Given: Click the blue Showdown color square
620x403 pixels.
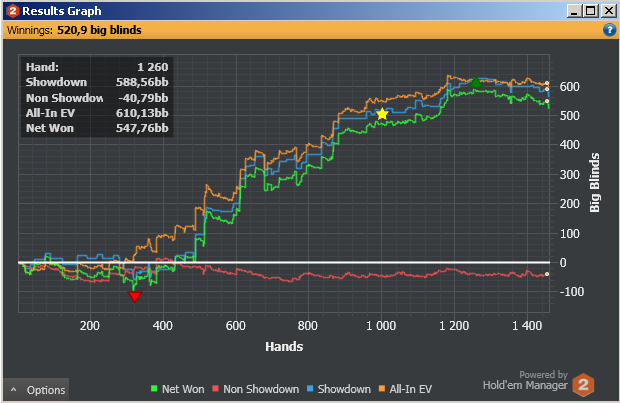Looking at the screenshot, I should pyautogui.click(x=310, y=389).
